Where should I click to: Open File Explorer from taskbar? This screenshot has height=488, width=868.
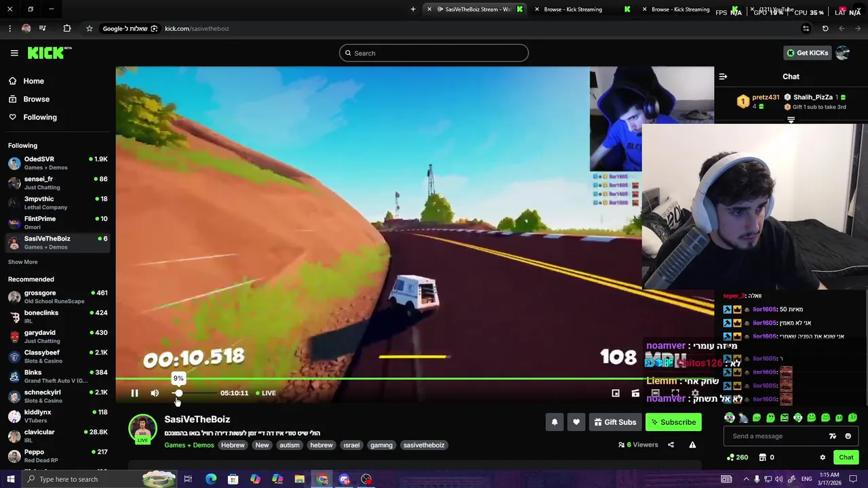click(x=299, y=479)
